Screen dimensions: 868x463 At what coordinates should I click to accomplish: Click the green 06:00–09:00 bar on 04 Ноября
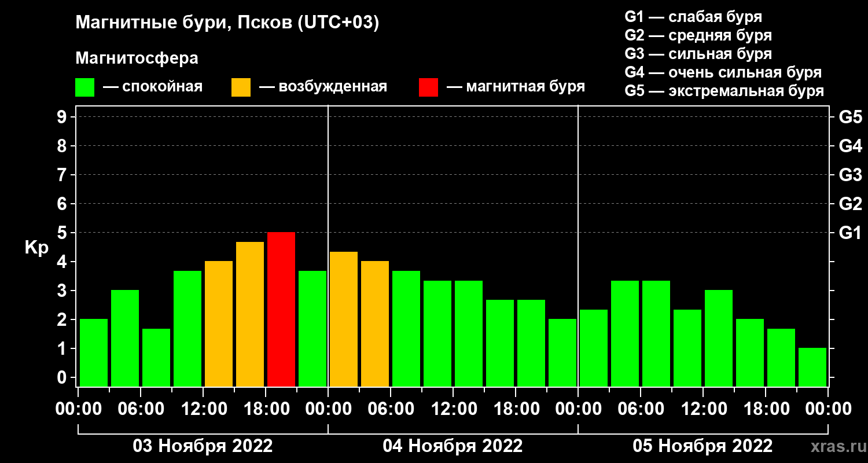406,329
